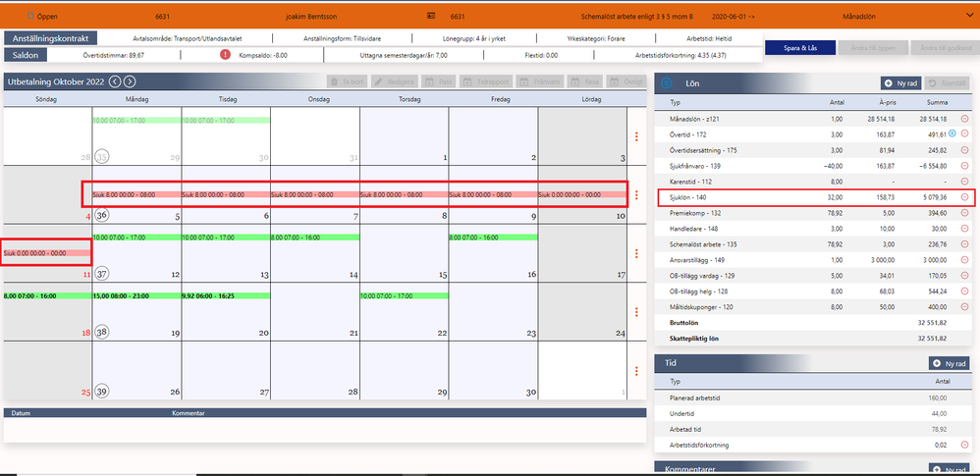The image size is (980, 476).
Task: Open three-dot menu for week 35
Action: point(636,136)
